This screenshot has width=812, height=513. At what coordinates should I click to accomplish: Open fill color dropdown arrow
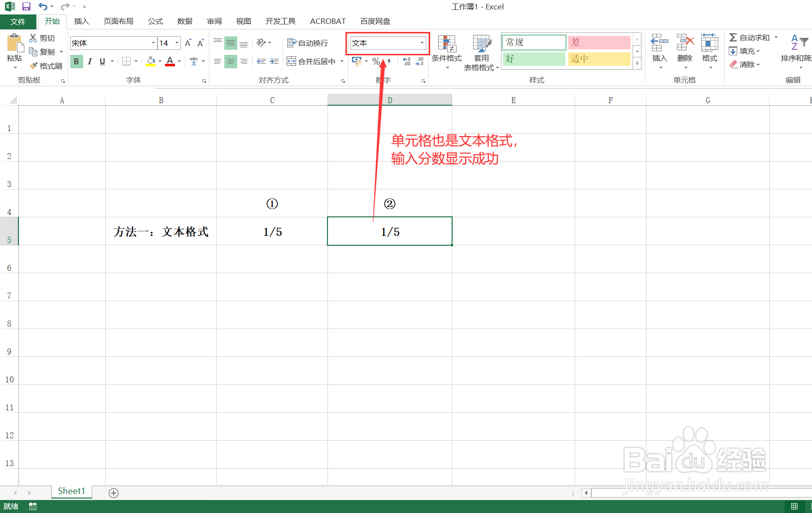click(160, 61)
